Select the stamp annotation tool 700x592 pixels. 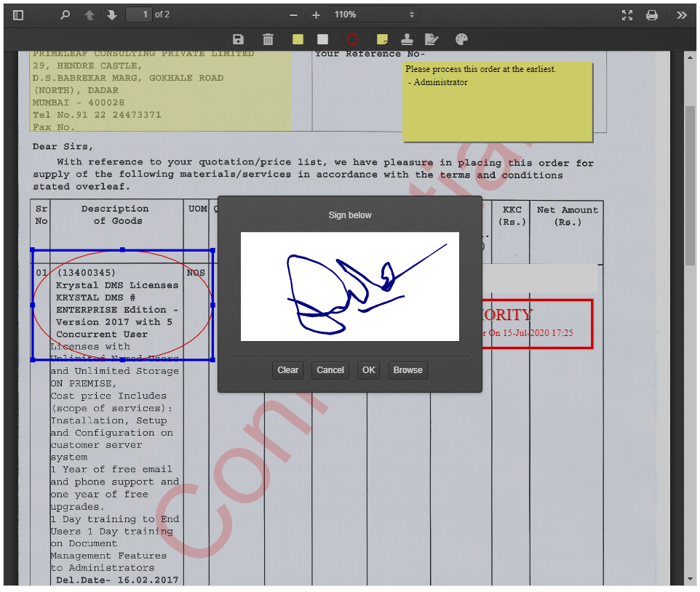pyautogui.click(x=407, y=39)
